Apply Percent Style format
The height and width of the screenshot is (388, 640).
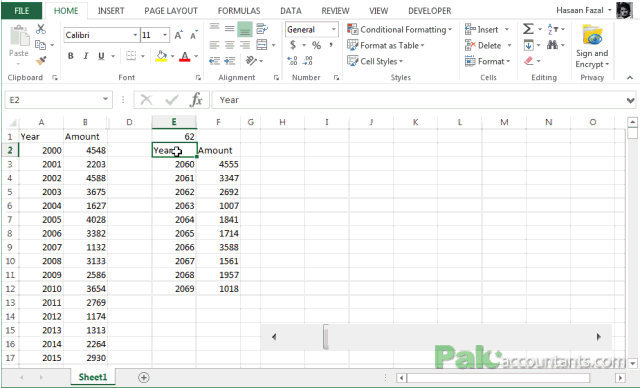pos(316,45)
